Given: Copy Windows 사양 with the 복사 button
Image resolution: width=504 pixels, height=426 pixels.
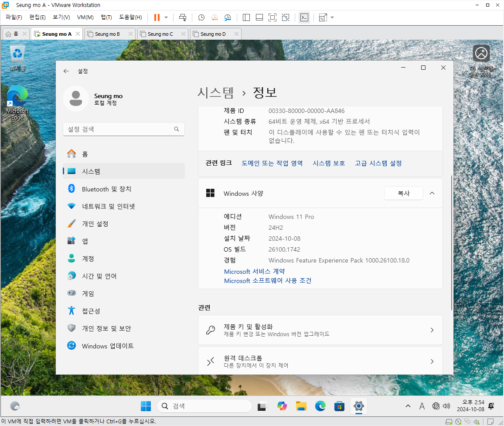Looking at the screenshot, I should pos(404,193).
